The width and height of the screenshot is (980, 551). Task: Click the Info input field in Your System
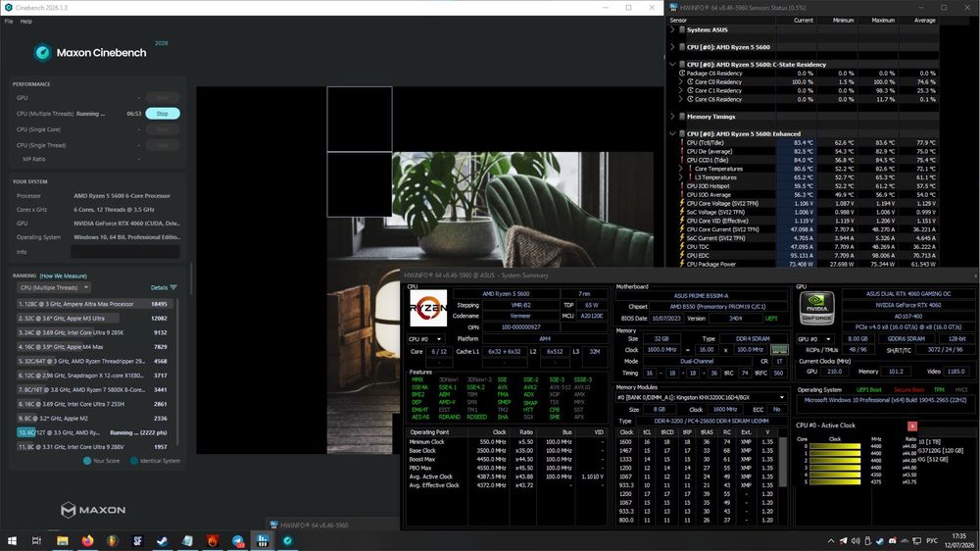pos(125,252)
